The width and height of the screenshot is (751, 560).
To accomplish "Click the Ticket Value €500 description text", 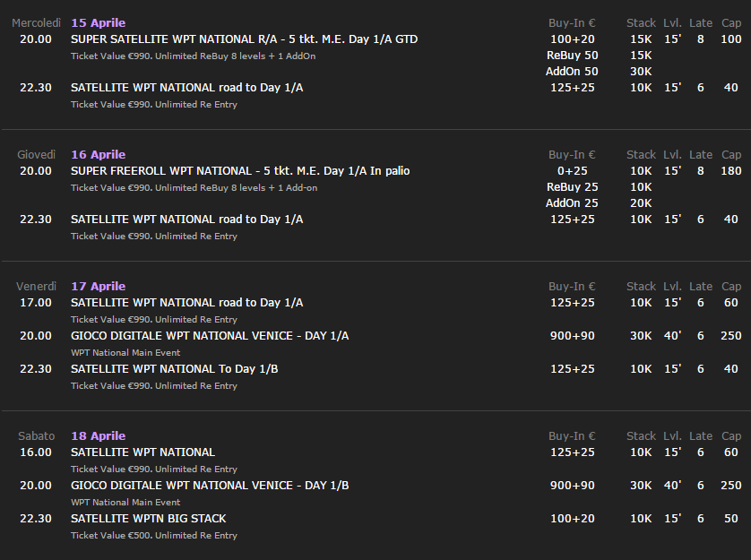I will 154,536.
